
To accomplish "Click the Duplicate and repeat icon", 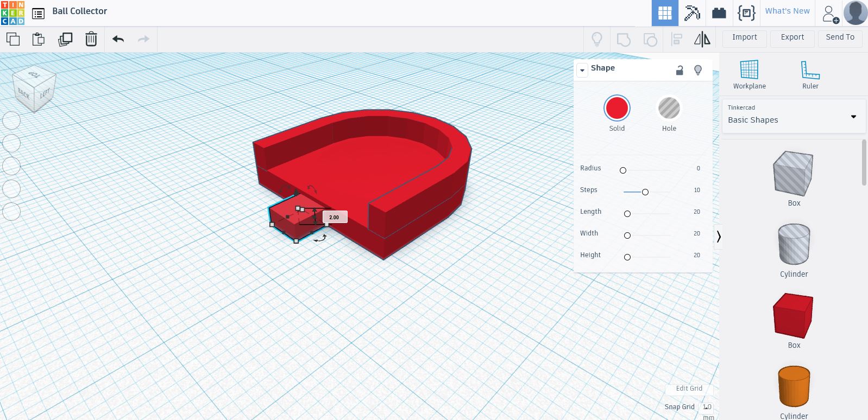I will (x=65, y=39).
